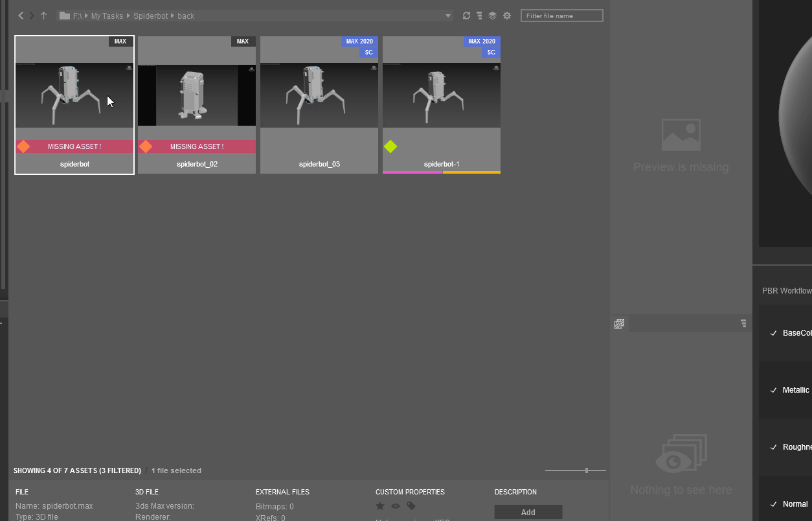Click the star rating icon
This screenshot has width=812, height=521.
(380, 506)
